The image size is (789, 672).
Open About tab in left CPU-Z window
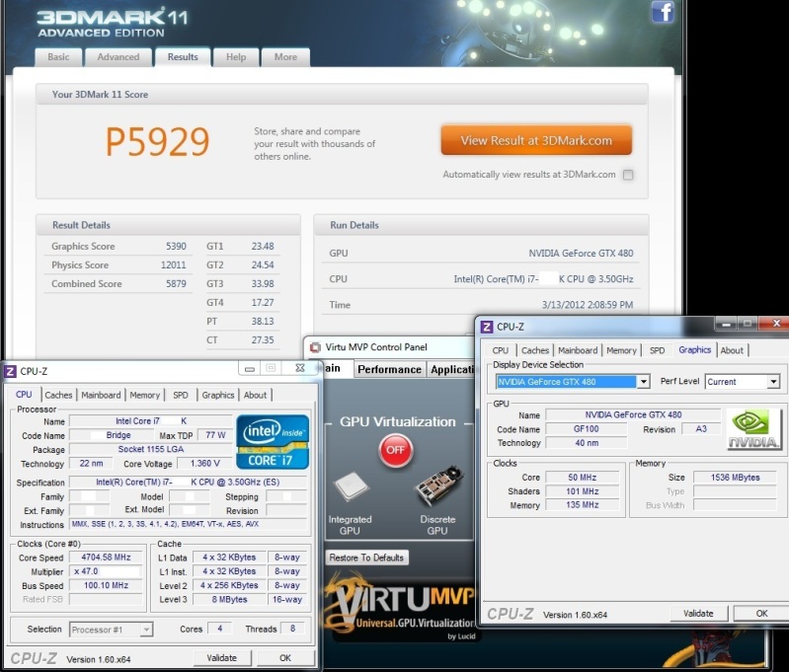pyautogui.click(x=255, y=396)
